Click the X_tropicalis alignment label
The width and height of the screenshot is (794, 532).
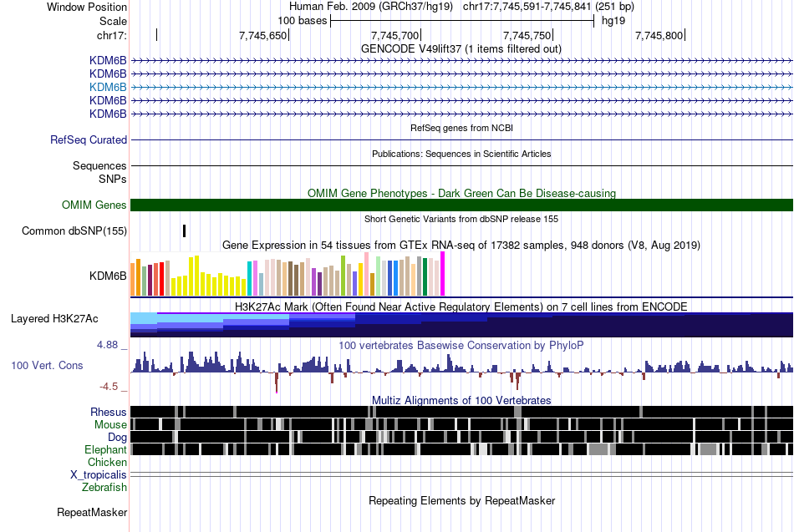click(99, 475)
